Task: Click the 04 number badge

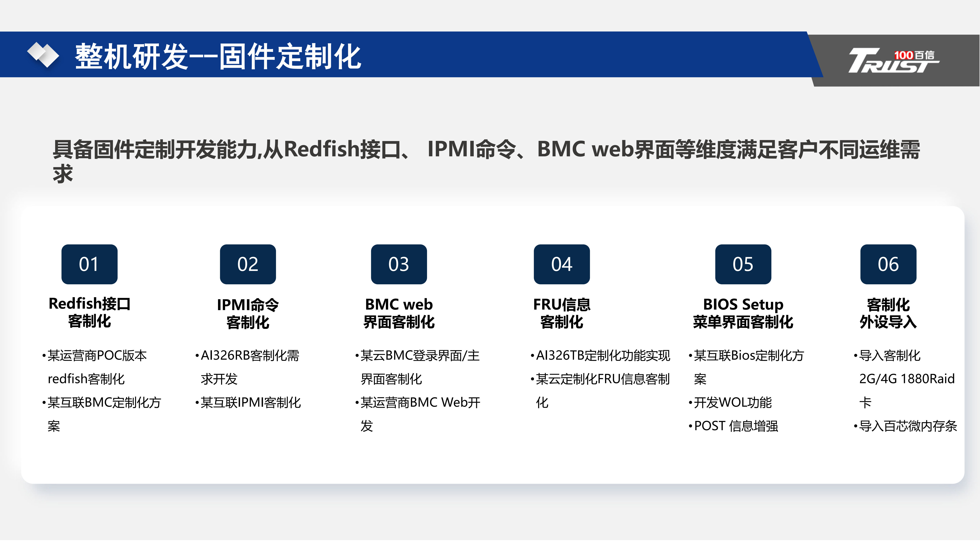Action: pyautogui.click(x=562, y=264)
